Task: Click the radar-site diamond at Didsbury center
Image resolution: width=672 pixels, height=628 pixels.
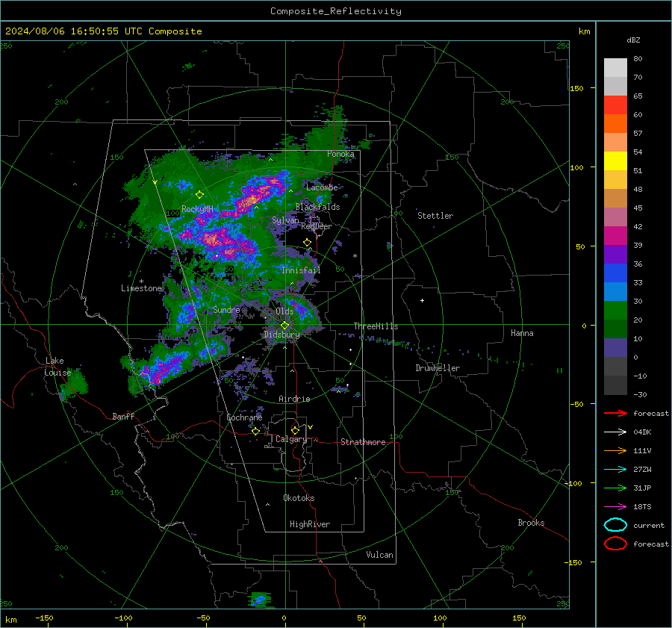Action: pos(285,326)
